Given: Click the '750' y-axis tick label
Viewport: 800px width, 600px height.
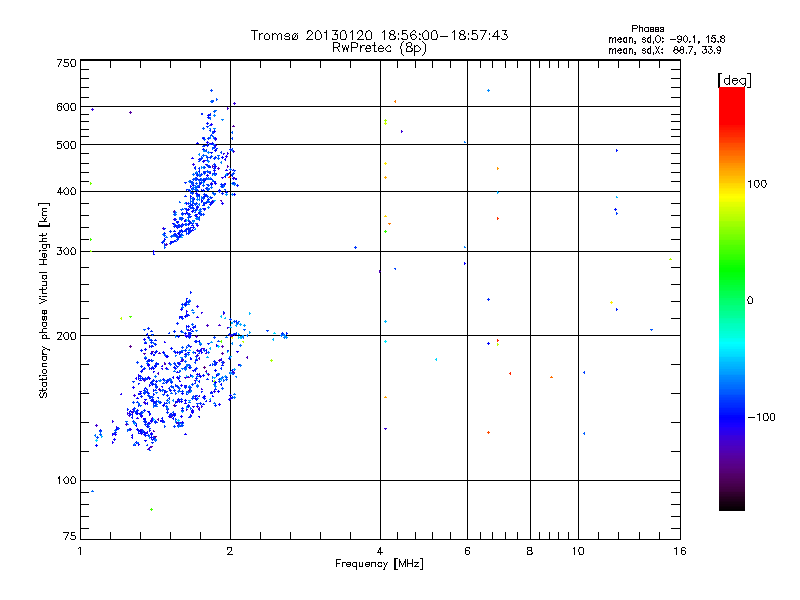Looking at the screenshot, I should point(66,63).
